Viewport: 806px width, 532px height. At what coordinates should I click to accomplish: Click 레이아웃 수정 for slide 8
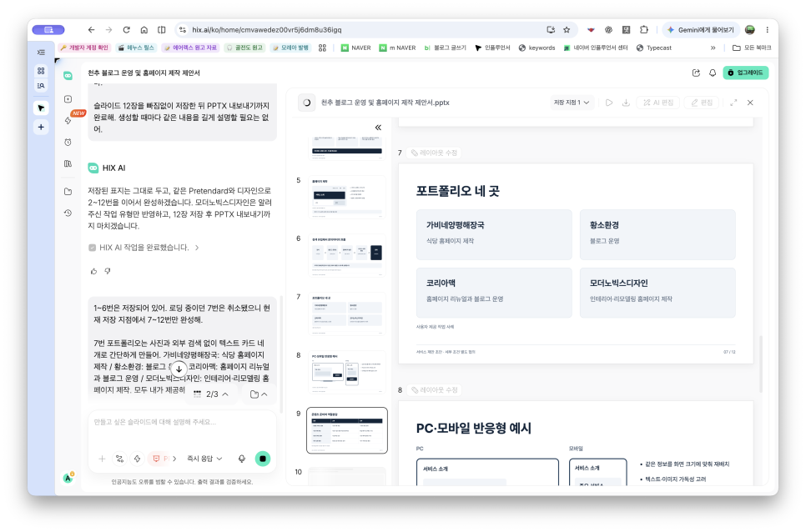tap(434, 390)
